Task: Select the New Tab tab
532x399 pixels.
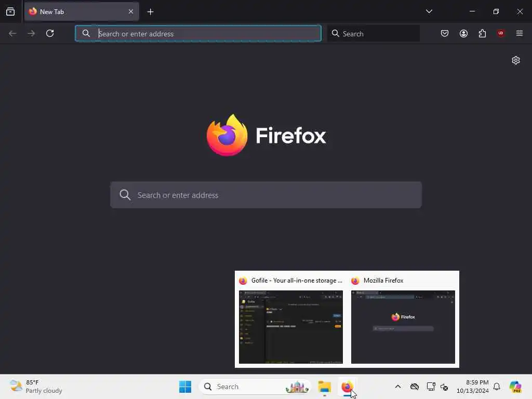Action: pyautogui.click(x=82, y=12)
